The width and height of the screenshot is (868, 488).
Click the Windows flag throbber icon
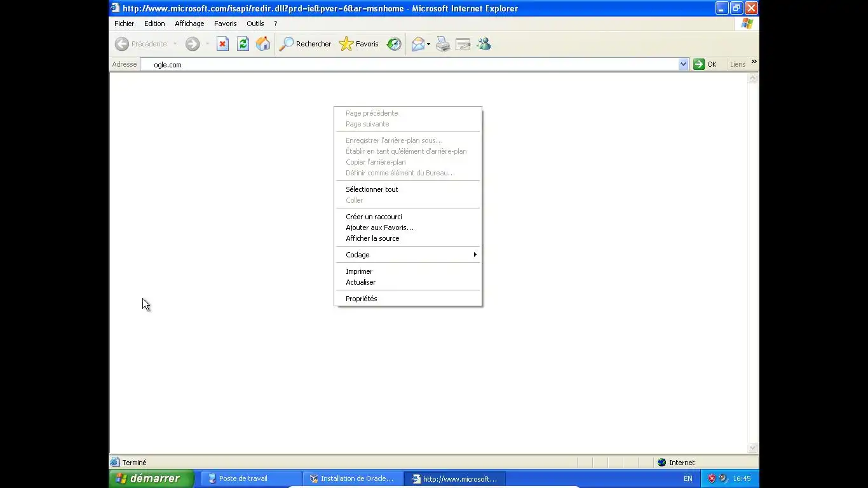pos(747,24)
